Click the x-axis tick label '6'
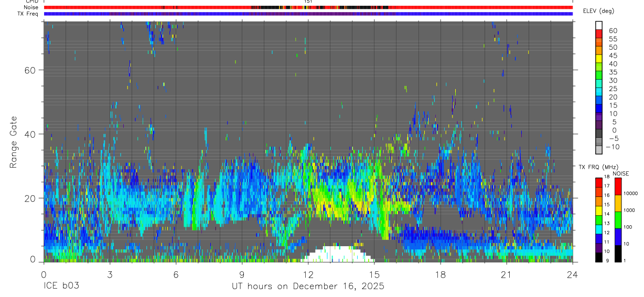Screen dimensions: 644x297 point(176,274)
